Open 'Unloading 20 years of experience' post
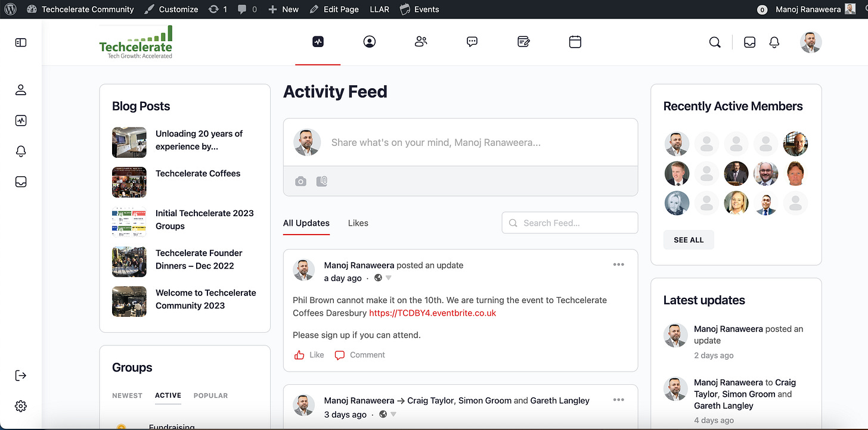This screenshot has width=868, height=430. click(199, 140)
